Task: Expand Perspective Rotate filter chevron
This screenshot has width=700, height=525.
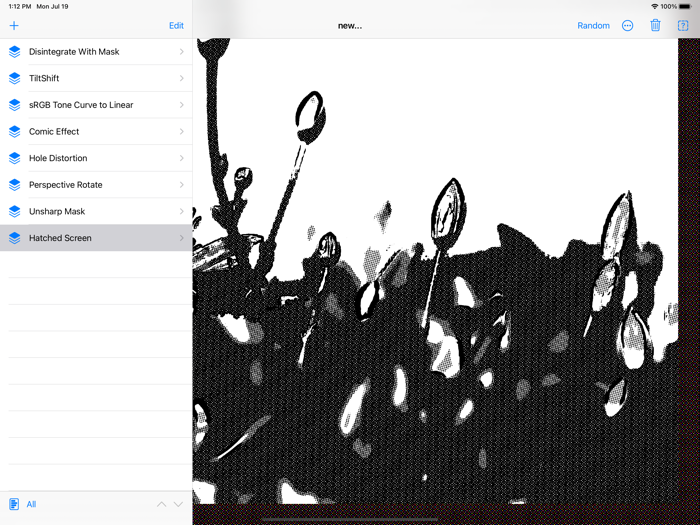Action: click(x=181, y=185)
